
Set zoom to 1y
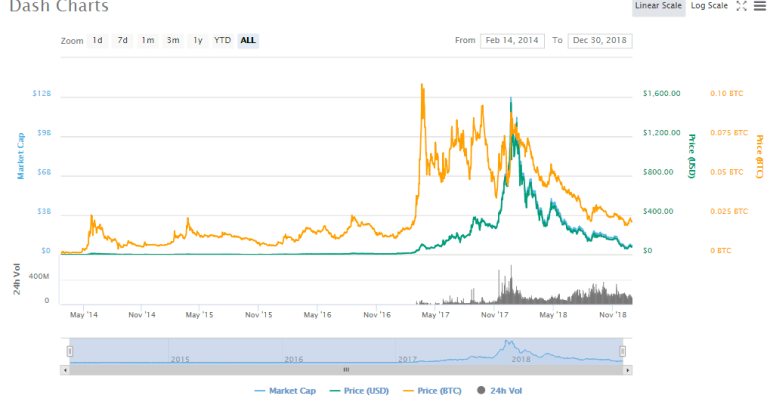pos(198,40)
